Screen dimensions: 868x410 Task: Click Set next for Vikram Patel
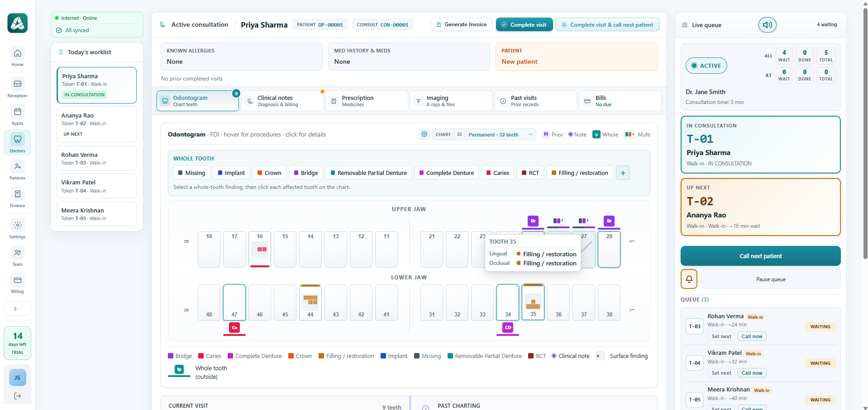click(721, 373)
